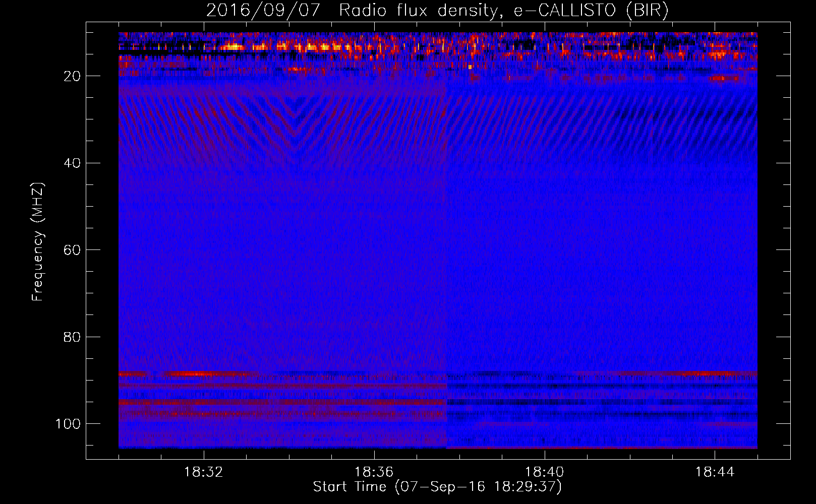Image resolution: width=816 pixels, height=504 pixels.
Task: Click the '100' frequency tick label
Action: (x=68, y=424)
